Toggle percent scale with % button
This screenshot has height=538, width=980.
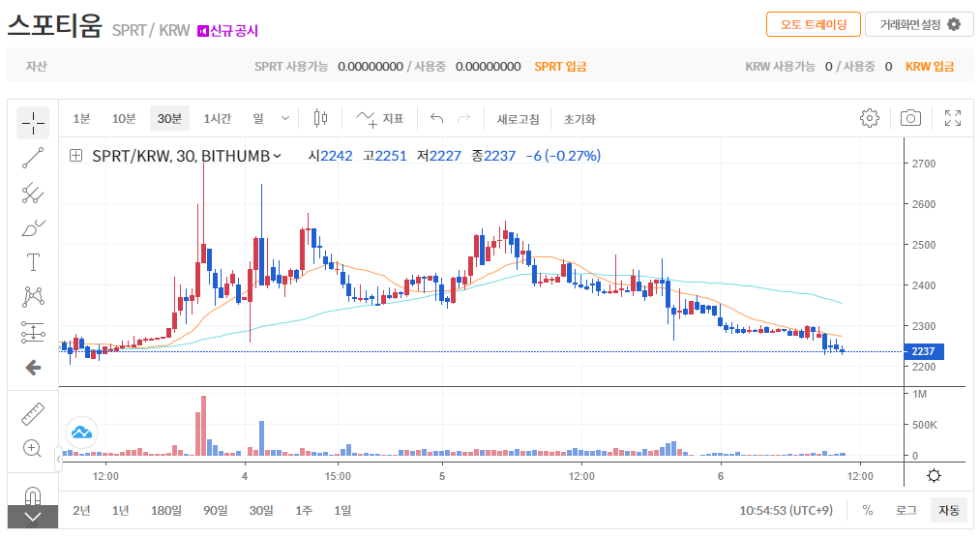coord(868,511)
